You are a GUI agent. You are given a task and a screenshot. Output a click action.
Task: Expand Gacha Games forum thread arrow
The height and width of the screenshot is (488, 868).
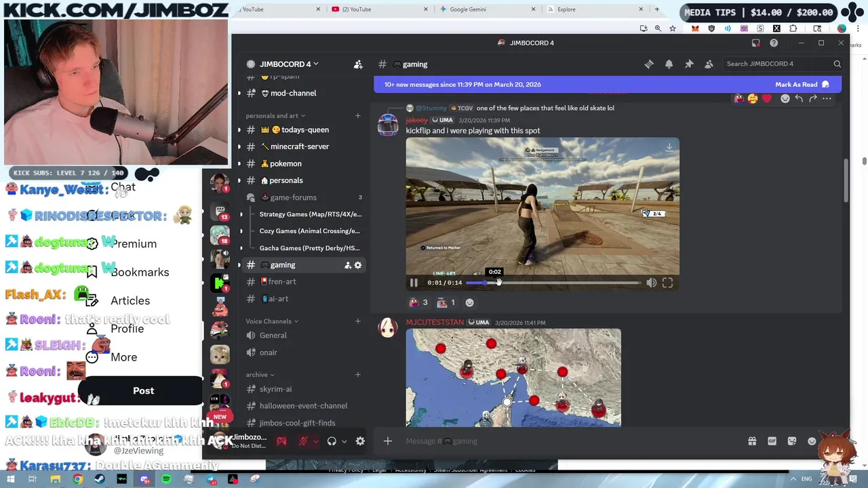coord(241,248)
